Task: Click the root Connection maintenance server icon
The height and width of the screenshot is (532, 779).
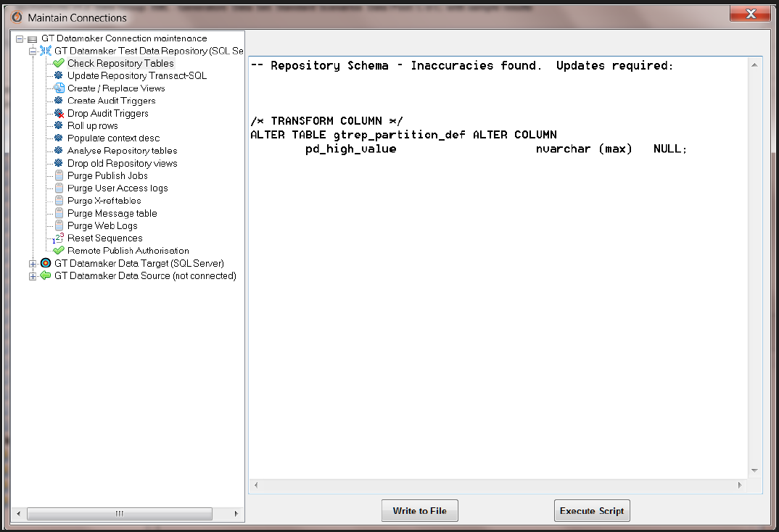Action: click(33, 38)
